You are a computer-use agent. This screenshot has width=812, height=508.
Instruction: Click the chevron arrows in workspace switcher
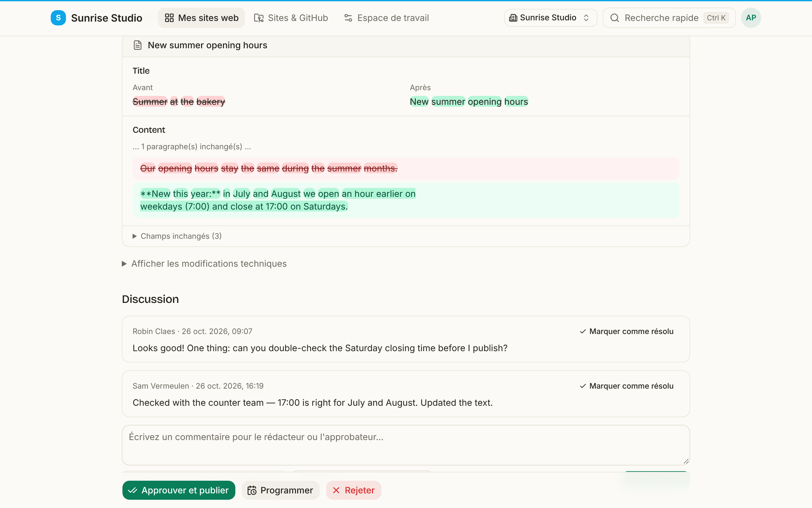click(x=586, y=18)
